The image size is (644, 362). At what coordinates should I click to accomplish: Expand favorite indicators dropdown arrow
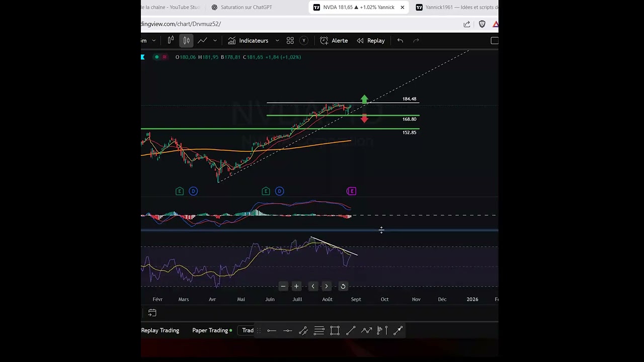click(277, 41)
